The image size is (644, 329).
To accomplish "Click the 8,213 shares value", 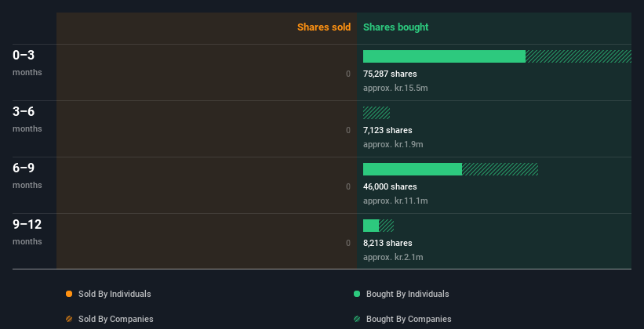I will coord(387,243).
